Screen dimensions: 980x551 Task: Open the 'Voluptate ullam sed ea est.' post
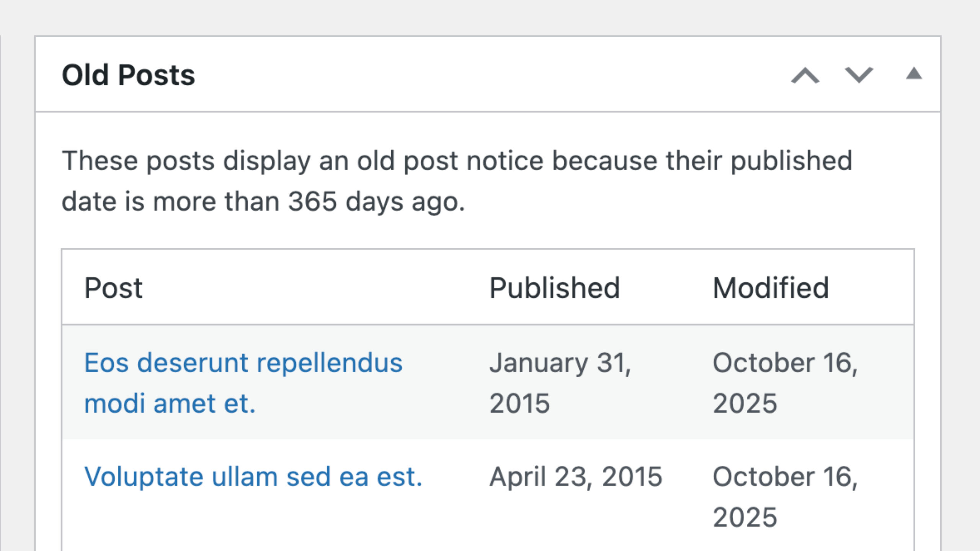pos(253,477)
